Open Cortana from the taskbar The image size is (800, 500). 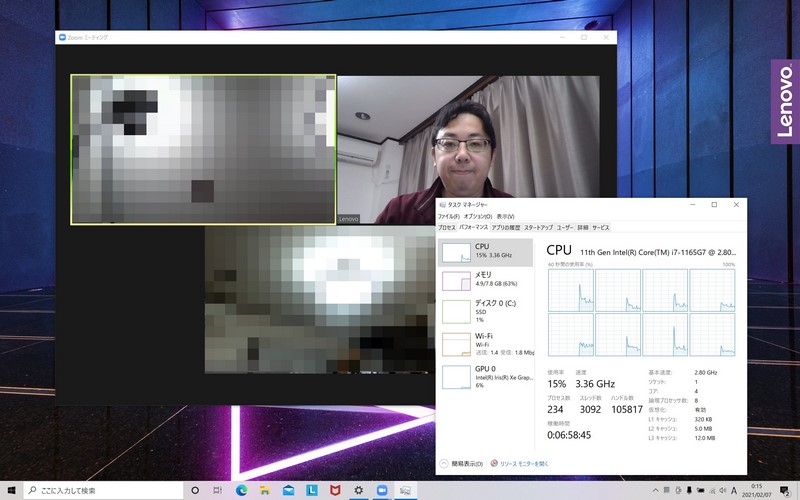click(195, 490)
